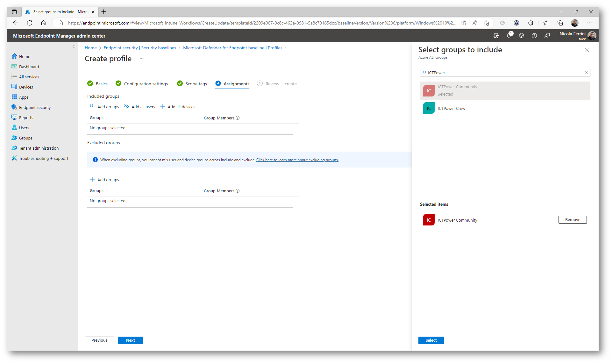This screenshot has height=364, width=612.
Task: Collapse the left navigation menu
Action: (x=74, y=46)
